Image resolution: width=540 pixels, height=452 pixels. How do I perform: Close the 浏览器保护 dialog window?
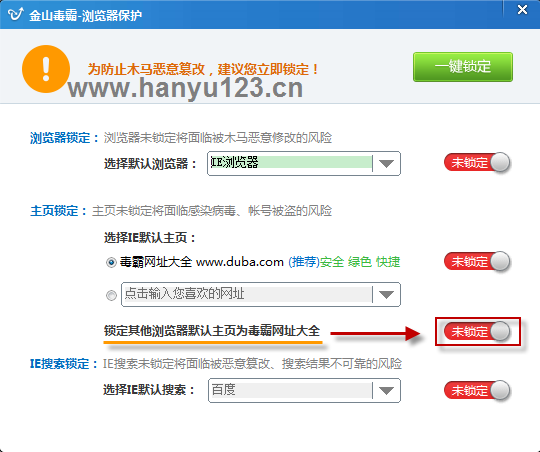pyautogui.click(x=522, y=10)
